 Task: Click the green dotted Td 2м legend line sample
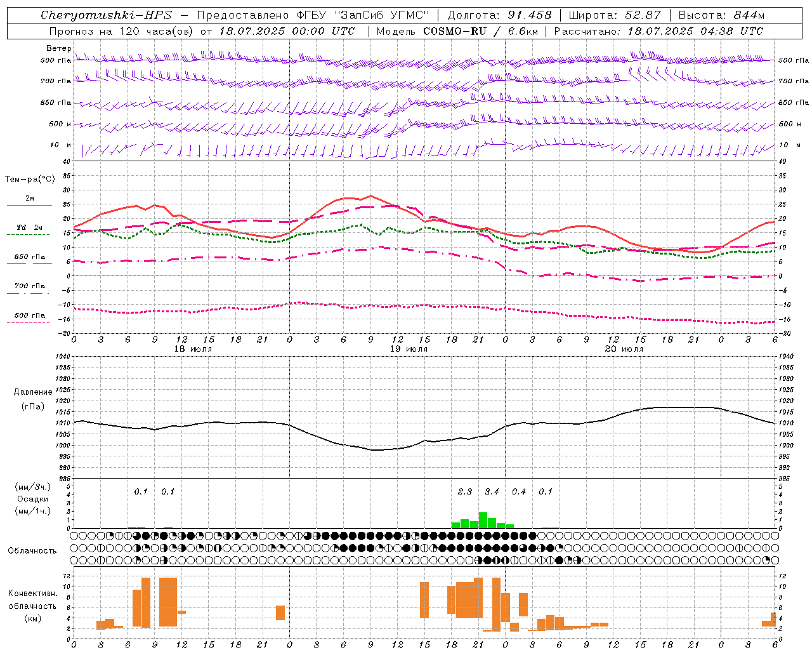[29, 235]
